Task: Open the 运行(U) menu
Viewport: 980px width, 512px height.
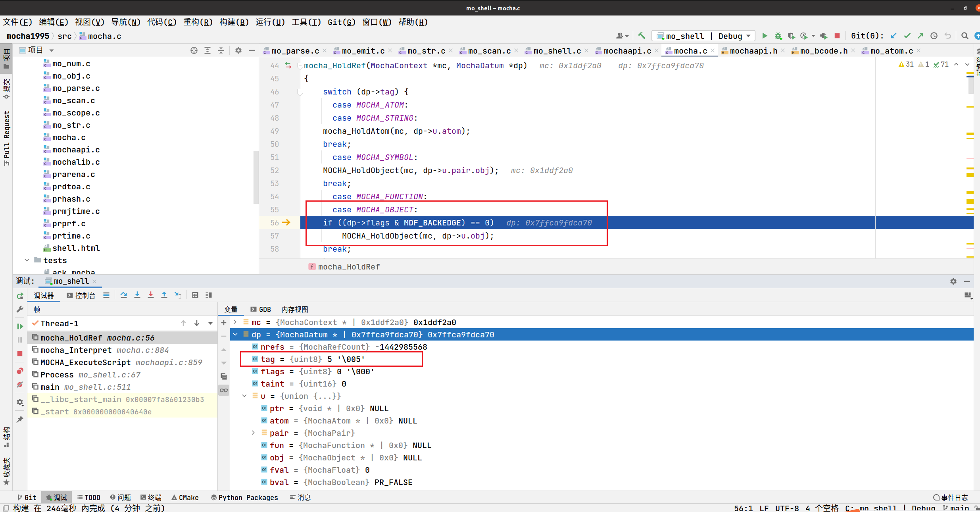Action: click(x=270, y=22)
